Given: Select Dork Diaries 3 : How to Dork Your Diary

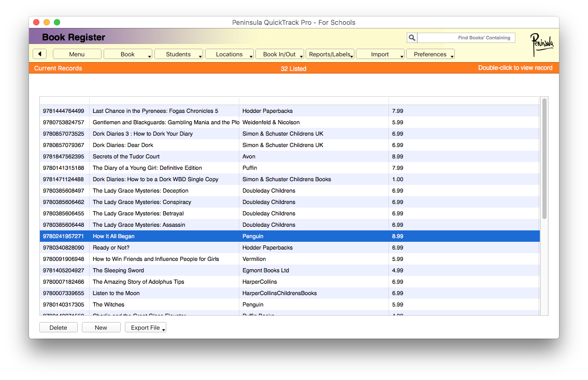Looking at the screenshot, I should pyautogui.click(x=290, y=134).
